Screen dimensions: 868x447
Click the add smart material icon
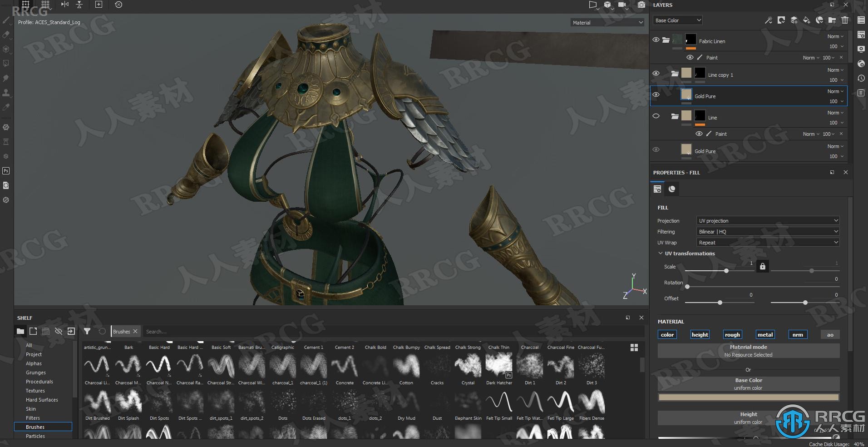[819, 20]
